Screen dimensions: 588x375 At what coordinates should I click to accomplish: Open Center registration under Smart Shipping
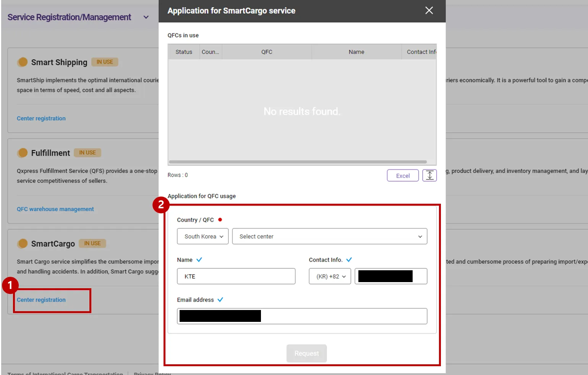(x=41, y=119)
